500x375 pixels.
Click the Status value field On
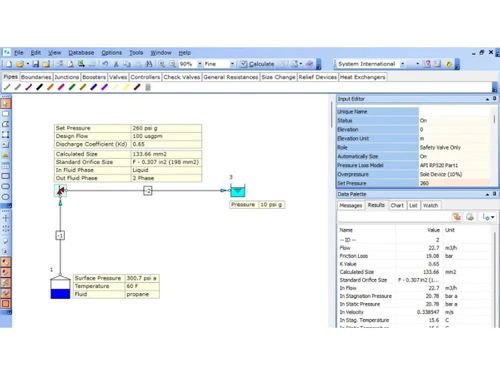tap(455, 121)
